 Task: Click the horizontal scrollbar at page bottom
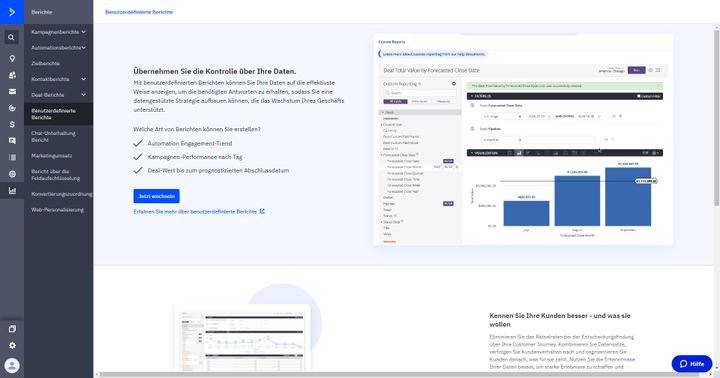coord(399,375)
